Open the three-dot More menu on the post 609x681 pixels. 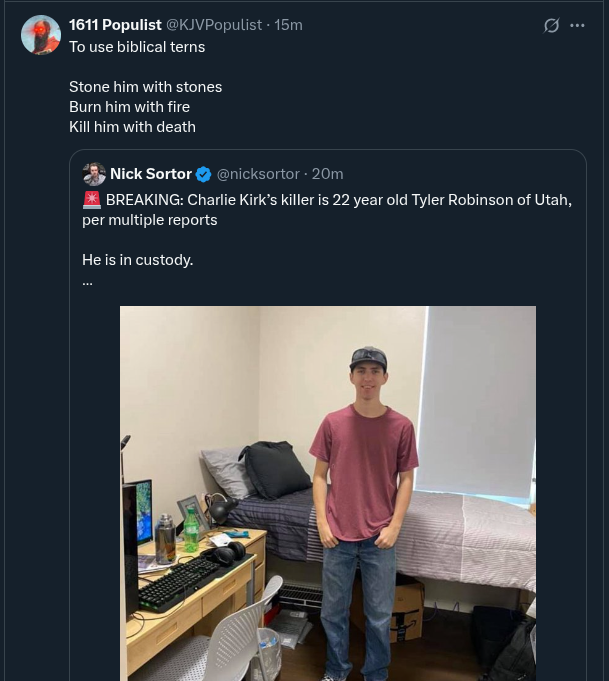(577, 26)
